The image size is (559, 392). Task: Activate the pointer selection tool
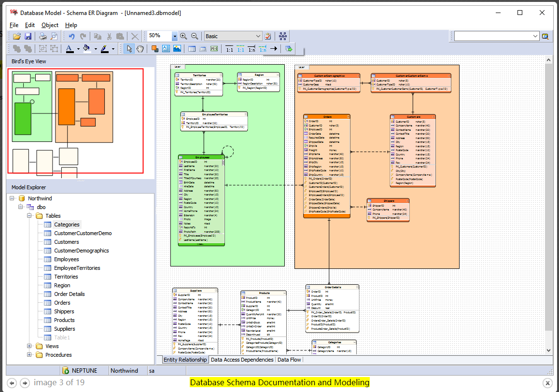pyautogui.click(x=129, y=49)
